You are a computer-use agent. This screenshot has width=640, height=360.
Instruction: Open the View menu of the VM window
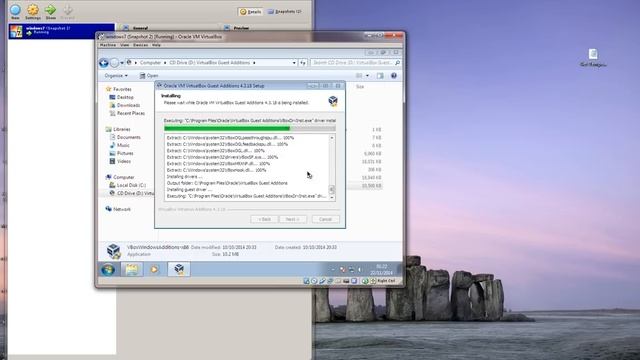pyautogui.click(x=125, y=45)
